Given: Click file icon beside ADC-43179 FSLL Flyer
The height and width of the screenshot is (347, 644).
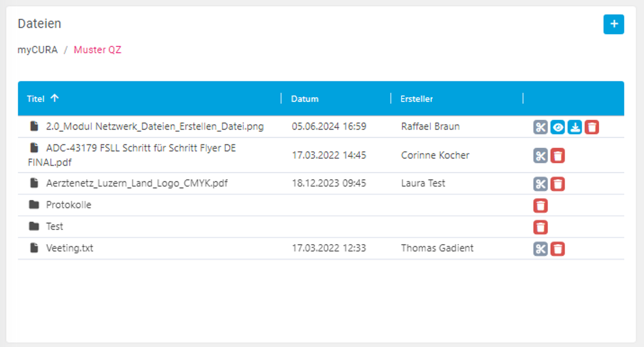Looking at the screenshot, I should point(34,148).
